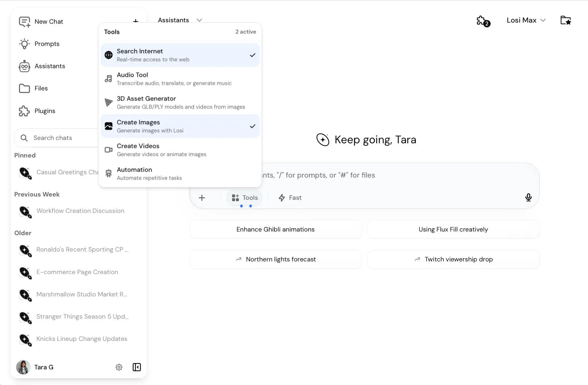Disable the Search Internet tool

180,55
